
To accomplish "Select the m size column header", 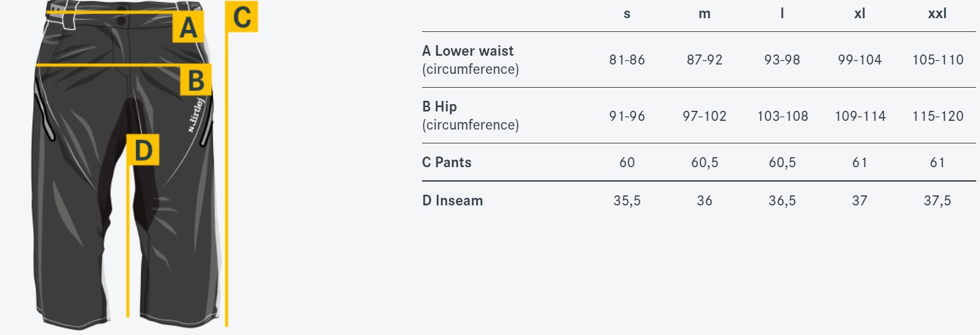I will pos(705,14).
